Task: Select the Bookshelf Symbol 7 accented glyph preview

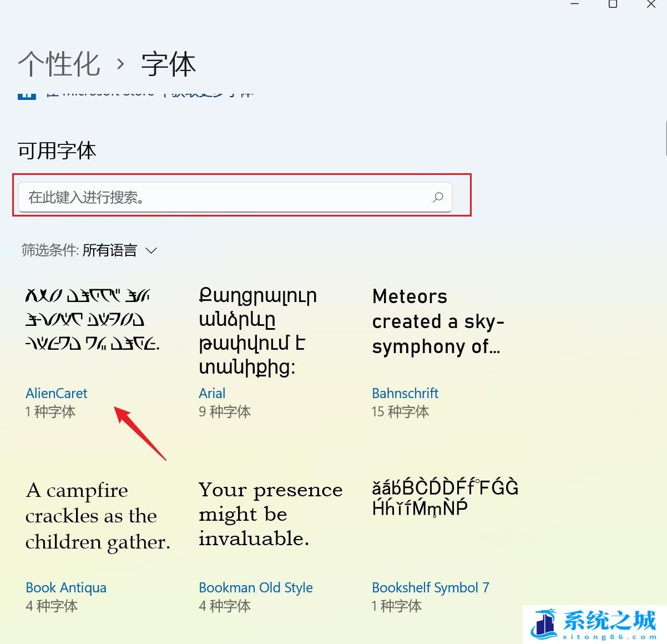Action: tap(445, 497)
